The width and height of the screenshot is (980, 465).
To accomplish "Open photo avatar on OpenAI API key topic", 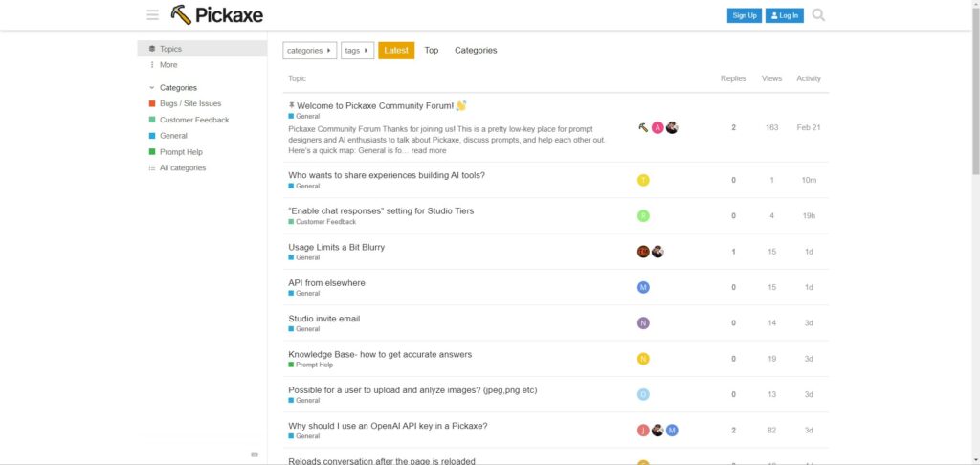I will [x=657, y=430].
